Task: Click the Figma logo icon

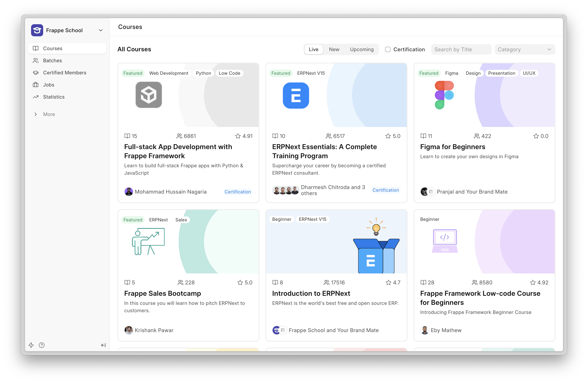Action: (444, 95)
